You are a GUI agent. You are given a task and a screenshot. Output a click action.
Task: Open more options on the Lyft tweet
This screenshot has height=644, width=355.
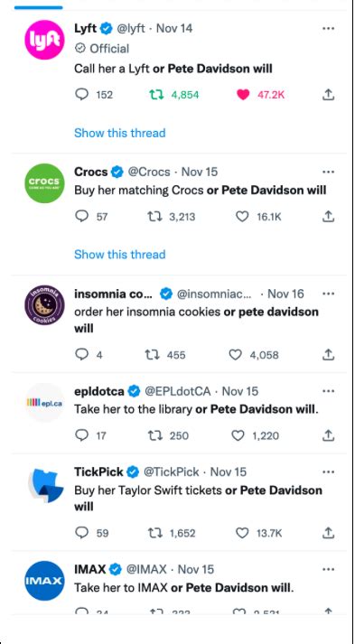(x=328, y=28)
